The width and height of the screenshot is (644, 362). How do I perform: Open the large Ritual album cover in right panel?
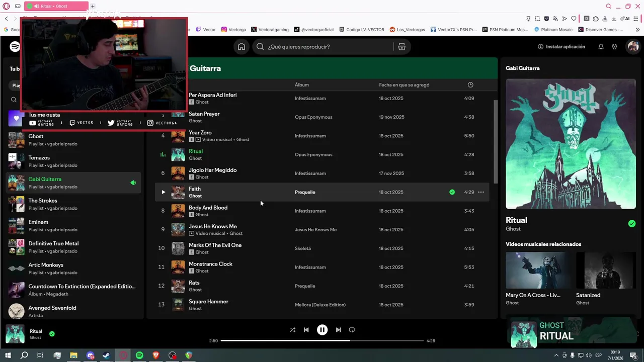[x=571, y=144]
